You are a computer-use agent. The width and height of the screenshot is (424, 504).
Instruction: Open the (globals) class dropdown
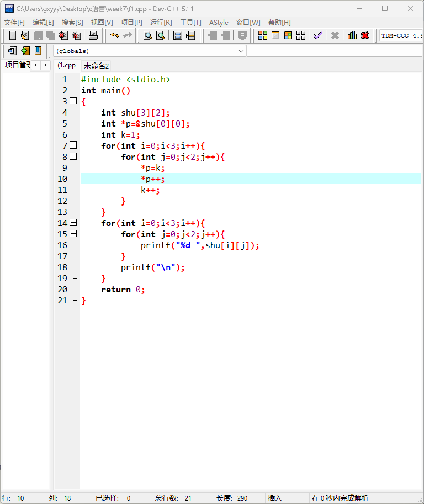click(x=149, y=51)
